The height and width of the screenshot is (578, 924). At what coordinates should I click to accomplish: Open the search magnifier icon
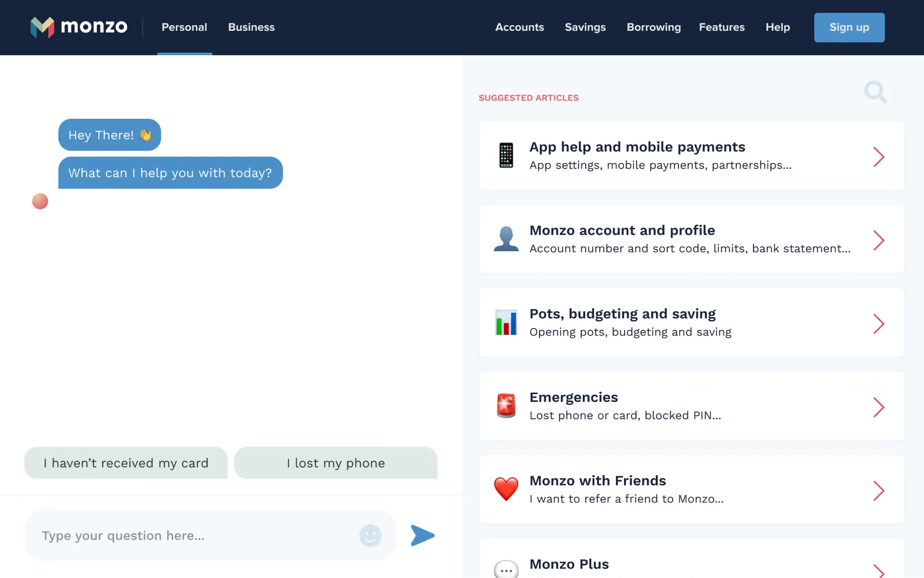point(875,92)
